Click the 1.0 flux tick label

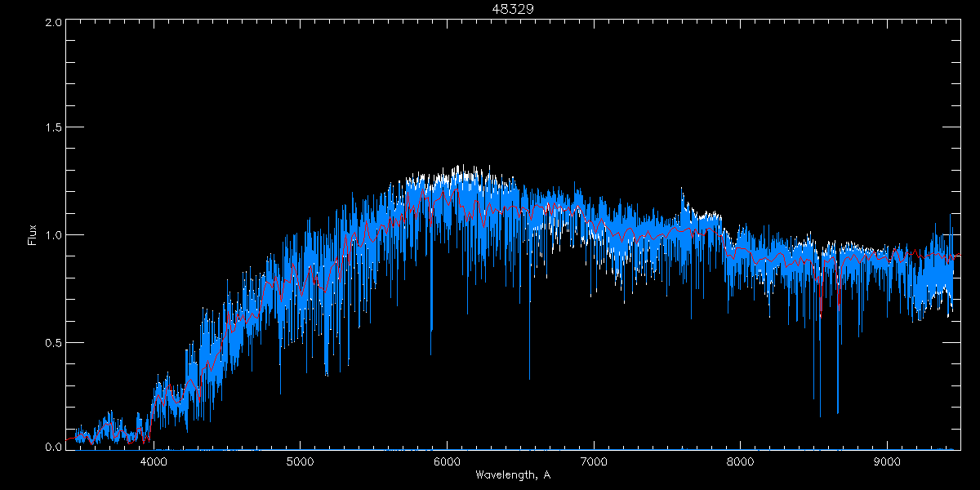coord(51,235)
